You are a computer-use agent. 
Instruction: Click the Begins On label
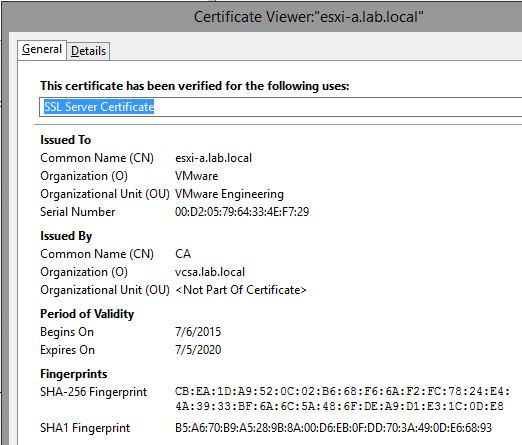[x=67, y=332]
